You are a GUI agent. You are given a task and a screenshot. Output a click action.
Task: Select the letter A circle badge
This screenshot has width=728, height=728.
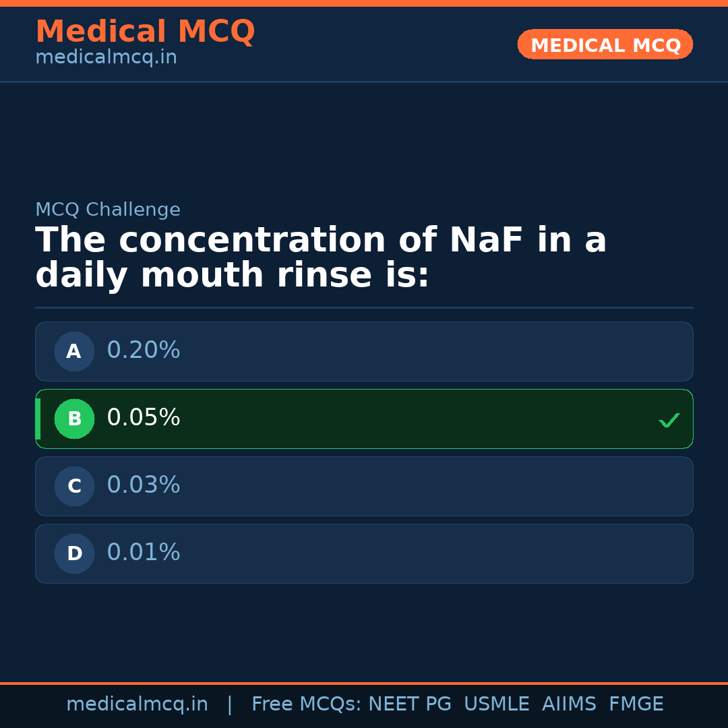[74, 351]
